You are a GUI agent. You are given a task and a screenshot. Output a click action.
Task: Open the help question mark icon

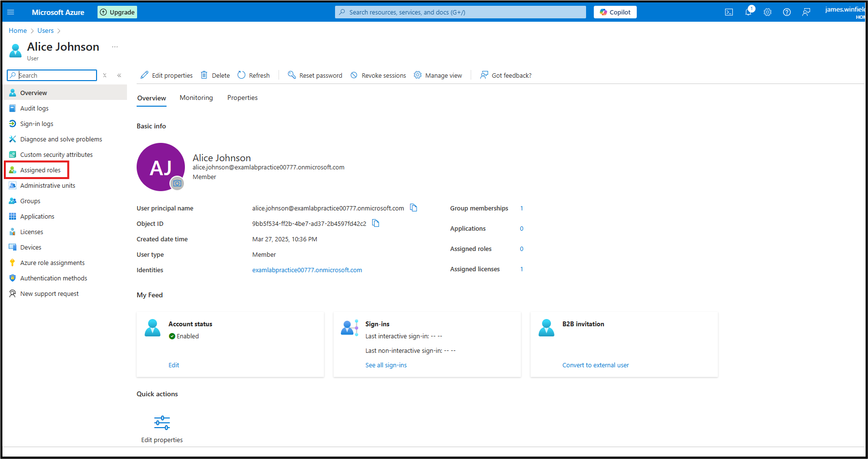[787, 12]
